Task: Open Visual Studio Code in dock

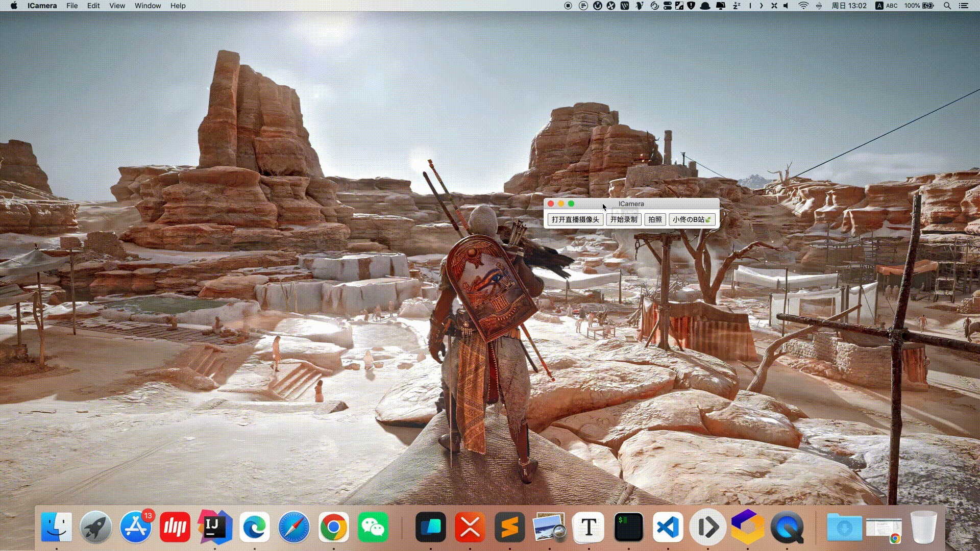Action: pyautogui.click(x=668, y=527)
